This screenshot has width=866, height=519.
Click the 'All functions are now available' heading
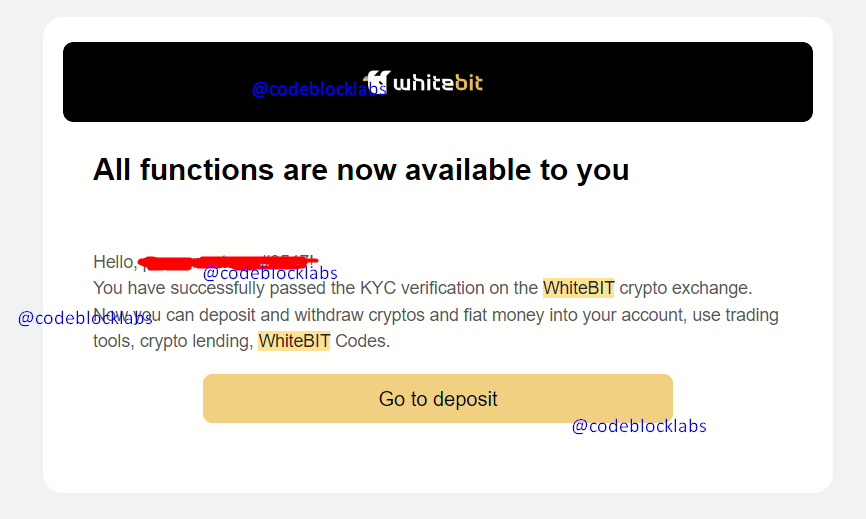pyautogui.click(x=361, y=170)
